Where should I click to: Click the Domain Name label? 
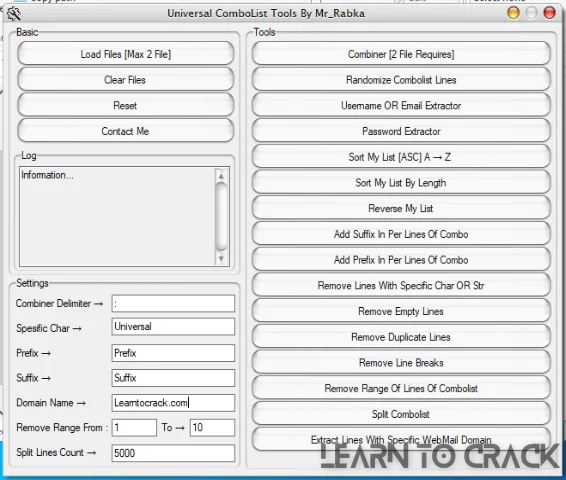coord(51,403)
